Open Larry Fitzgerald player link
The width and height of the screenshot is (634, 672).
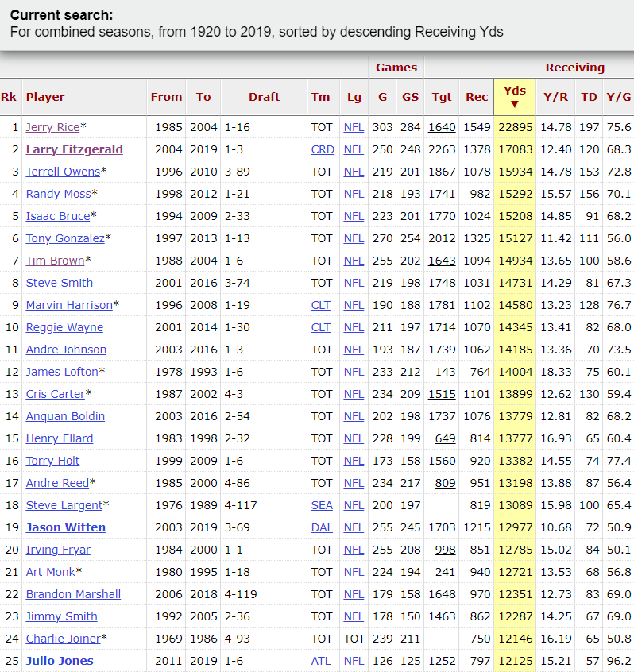click(x=74, y=149)
